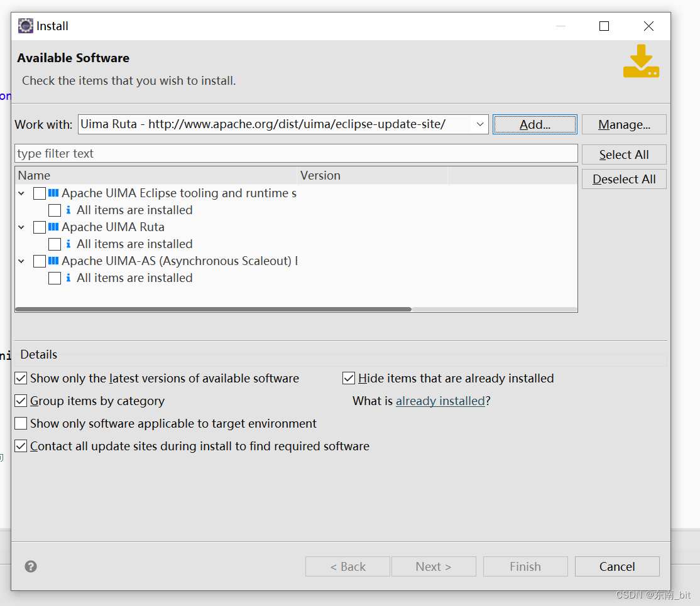The image size is (700, 606).
Task: Select 'All items are installed' under Ruta
Action: point(134,244)
